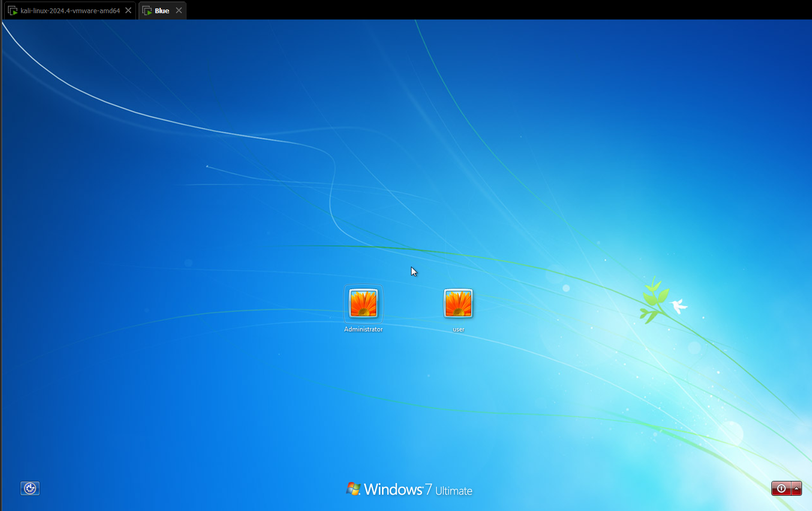812x511 pixels.
Task: Click the green leafy sprig on wallpaper
Action: click(x=653, y=299)
